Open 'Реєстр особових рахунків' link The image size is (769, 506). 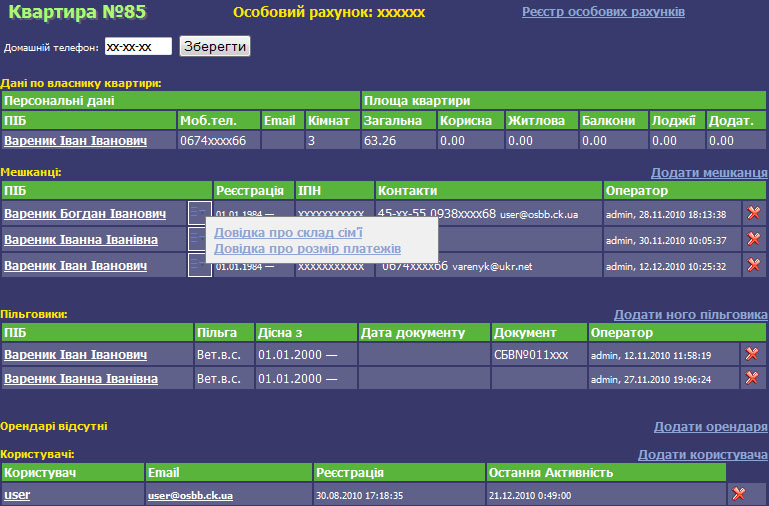coord(603,12)
